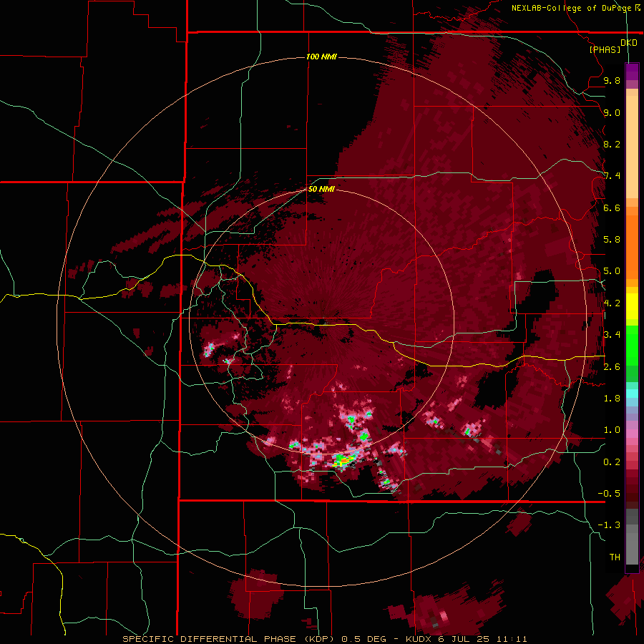Click the '1.8' color scale value

click(612, 398)
